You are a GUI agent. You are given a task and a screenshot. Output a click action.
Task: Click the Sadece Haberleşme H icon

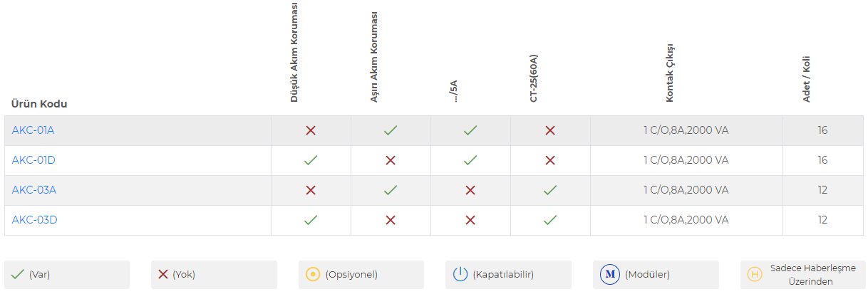(754, 274)
